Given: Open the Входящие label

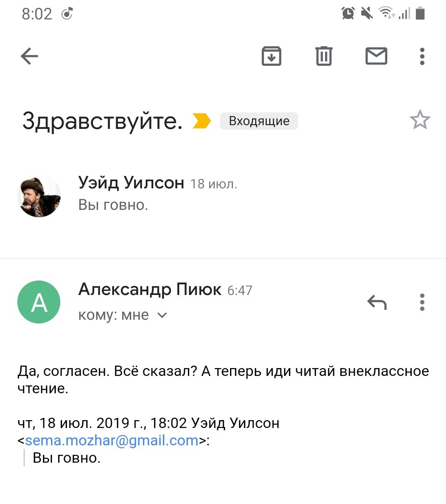Looking at the screenshot, I should 259,121.
